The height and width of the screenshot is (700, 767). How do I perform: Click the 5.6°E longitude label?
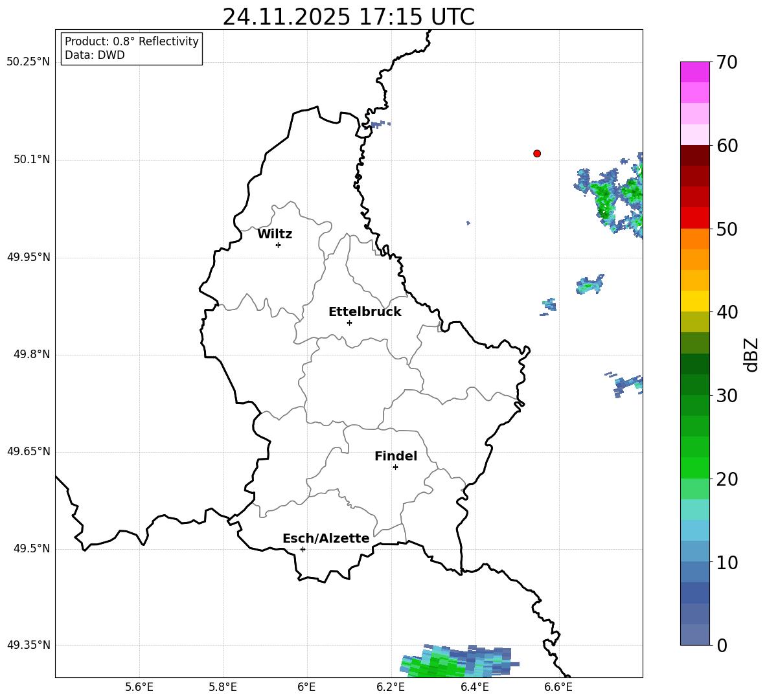coord(139,687)
